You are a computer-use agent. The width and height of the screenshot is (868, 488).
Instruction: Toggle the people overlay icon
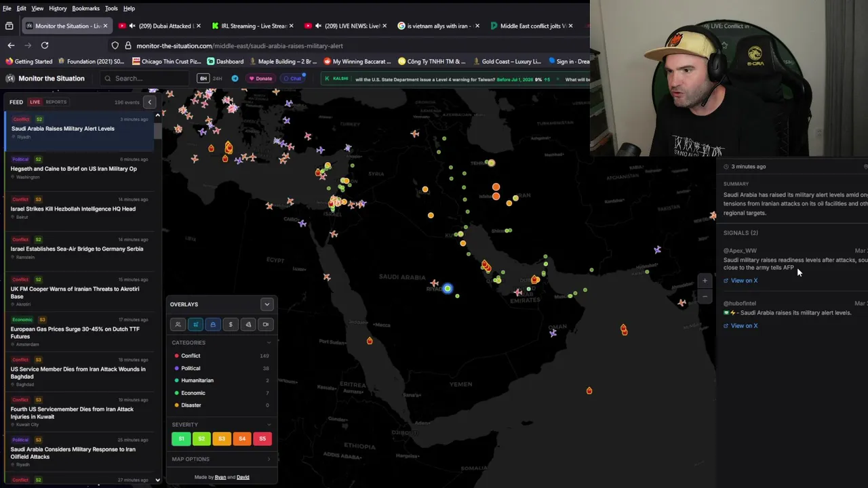coord(178,325)
